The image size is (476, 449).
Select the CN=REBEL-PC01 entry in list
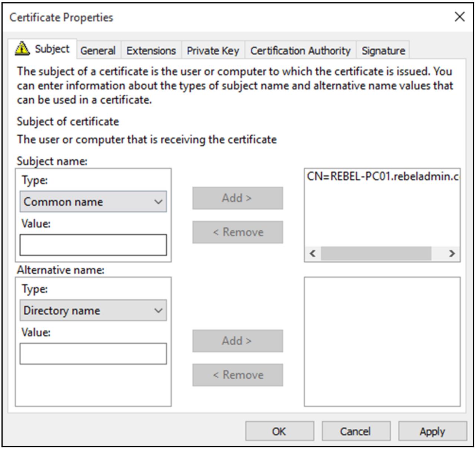click(382, 176)
